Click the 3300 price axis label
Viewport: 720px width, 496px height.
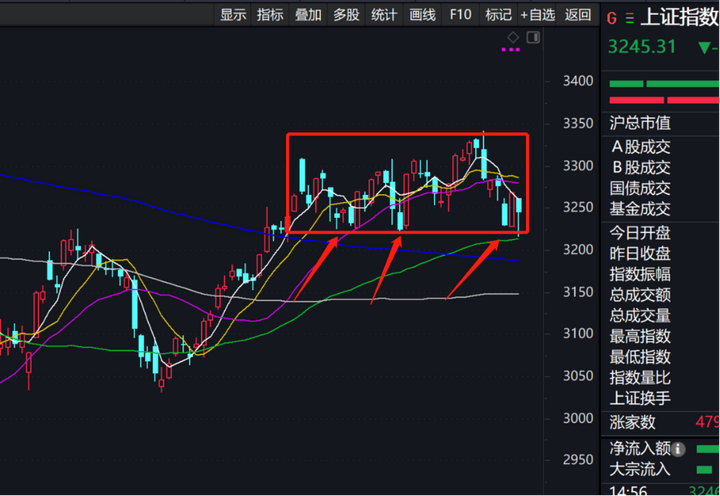(578, 166)
